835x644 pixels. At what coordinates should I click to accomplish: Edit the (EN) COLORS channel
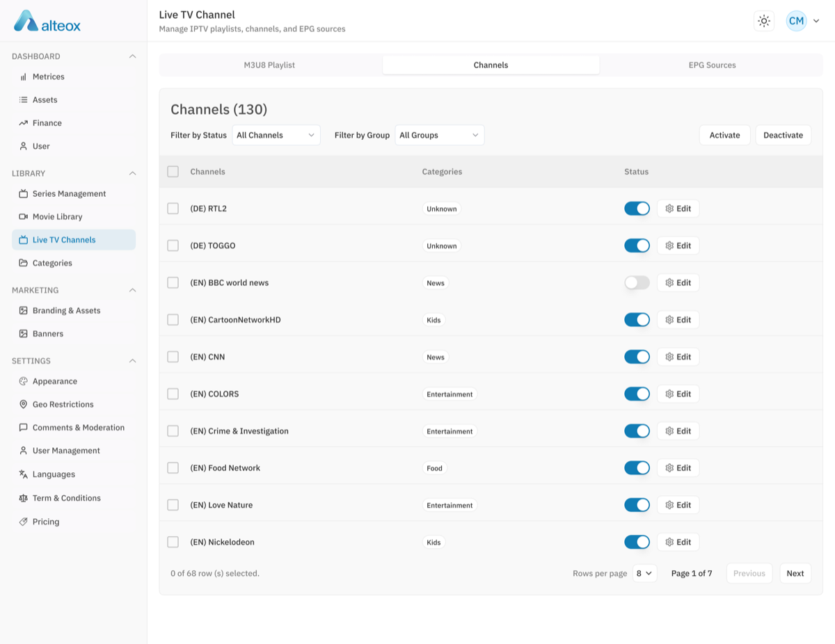coord(678,394)
